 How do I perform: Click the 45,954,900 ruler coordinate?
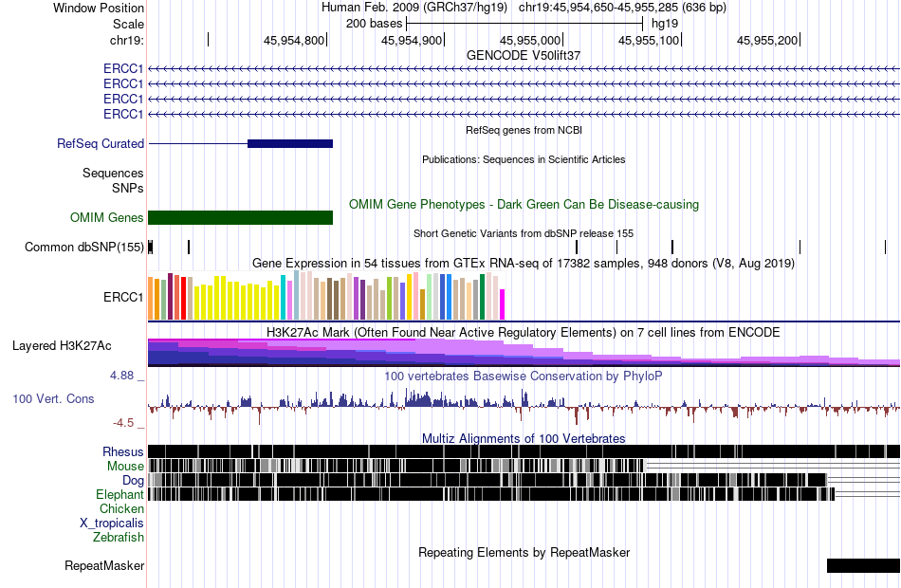tap(412, 40)
